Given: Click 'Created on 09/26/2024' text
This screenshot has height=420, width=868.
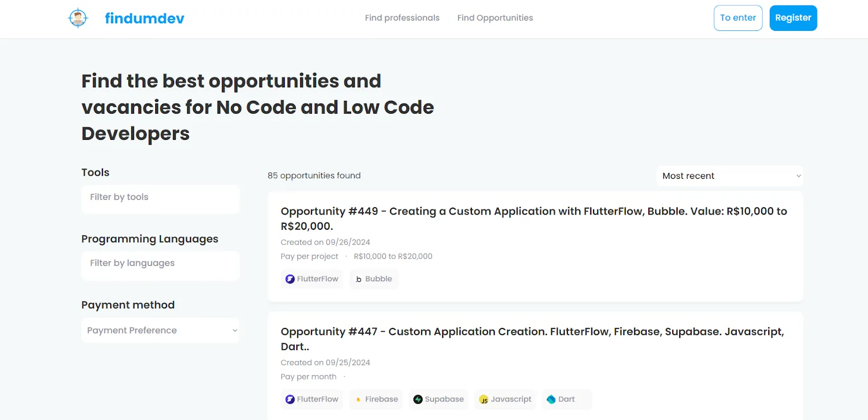Looking at the screenshot, I should coord(325,242).
